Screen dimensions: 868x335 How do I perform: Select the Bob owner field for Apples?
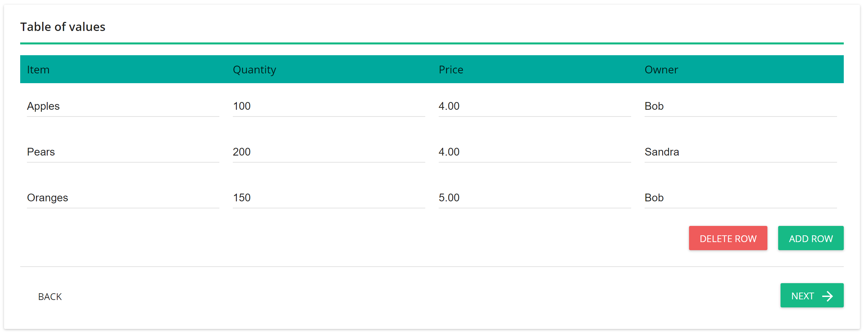click(x=740, y=106)
